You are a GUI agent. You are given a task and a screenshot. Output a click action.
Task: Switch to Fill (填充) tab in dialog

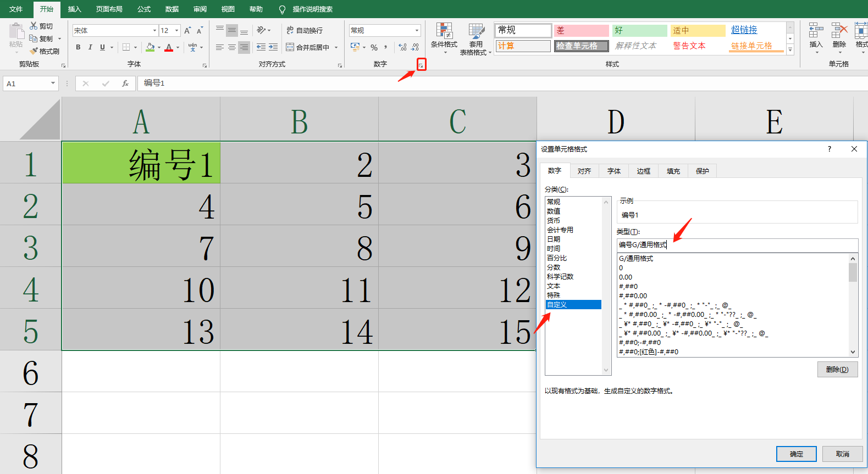[x=673, y=171]
